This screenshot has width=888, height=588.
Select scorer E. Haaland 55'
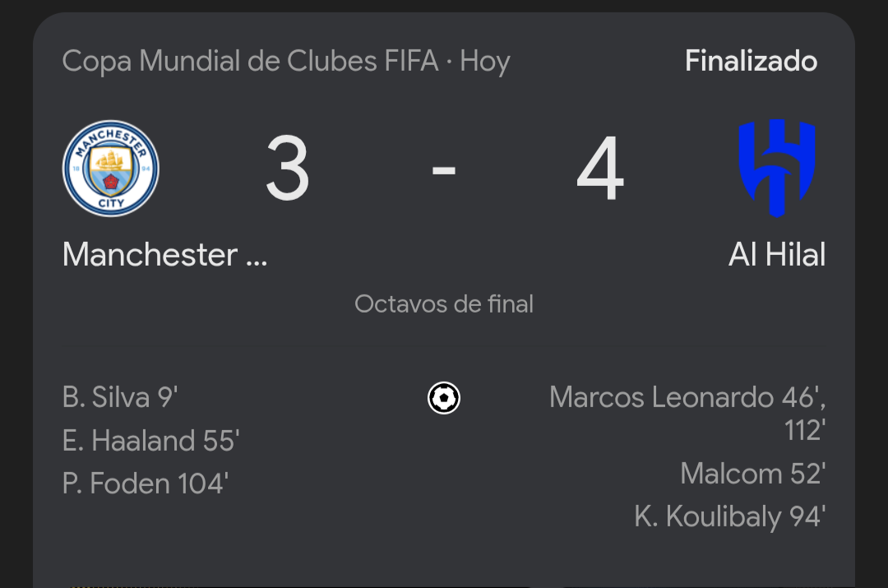[x=151, y=441]
